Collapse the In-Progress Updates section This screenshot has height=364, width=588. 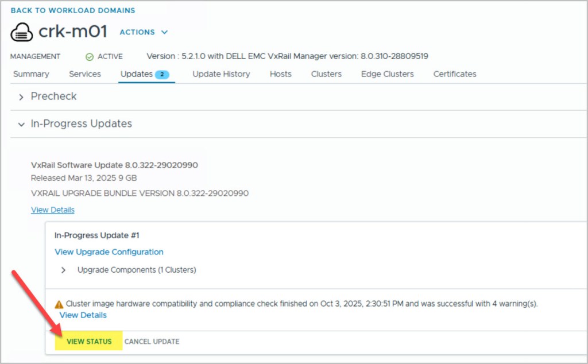click(x=21, y=124)
